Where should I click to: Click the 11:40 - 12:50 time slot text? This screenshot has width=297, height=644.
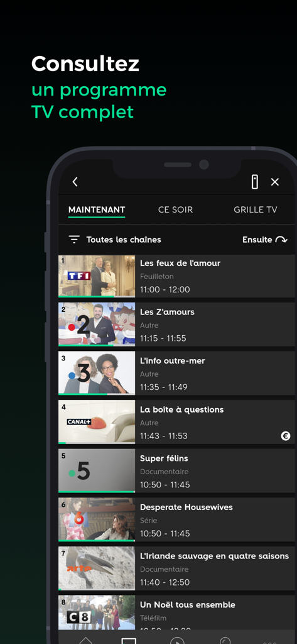pos(165,582)
